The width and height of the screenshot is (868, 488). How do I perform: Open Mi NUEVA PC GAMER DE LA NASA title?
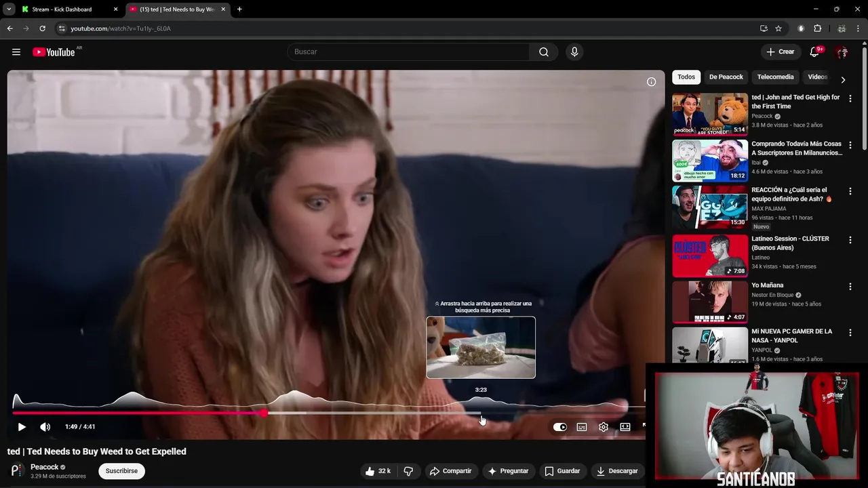point(791,335)
